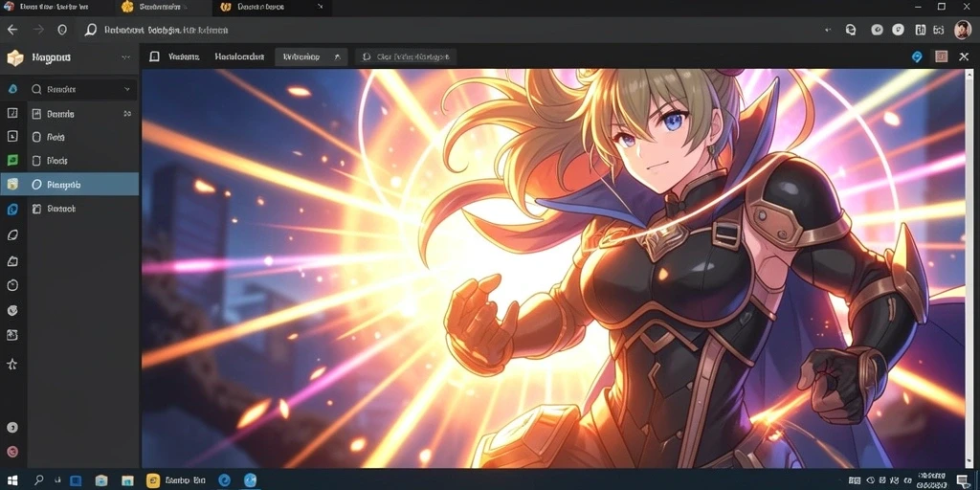
Task: Click the labeled button right of viewer tabs
Action: point(406,56)
